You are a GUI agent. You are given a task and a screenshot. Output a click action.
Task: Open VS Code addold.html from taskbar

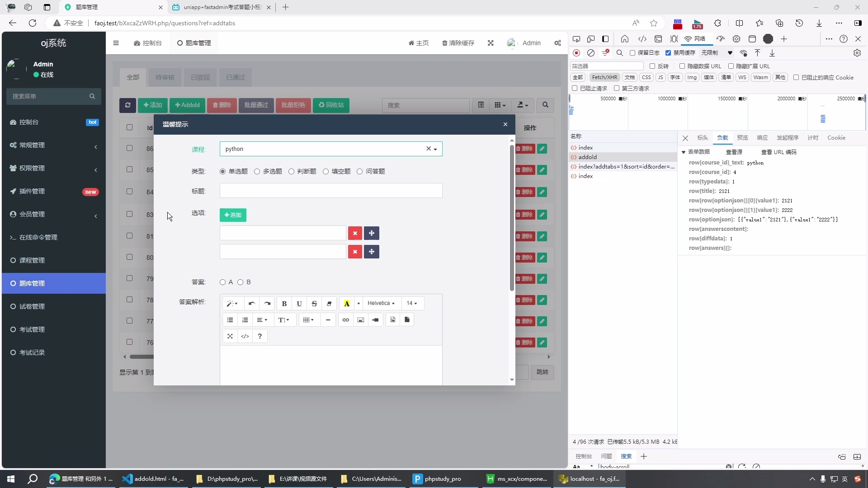(154, 479)
